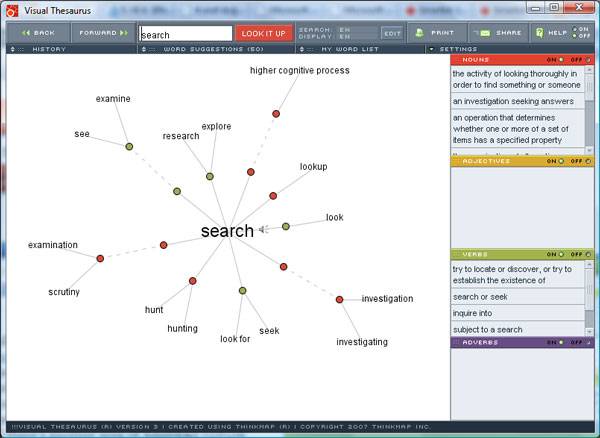This screenshot has height=438, width=600.
Task: Click the green node beside 'look'
Action: [286, 227]
